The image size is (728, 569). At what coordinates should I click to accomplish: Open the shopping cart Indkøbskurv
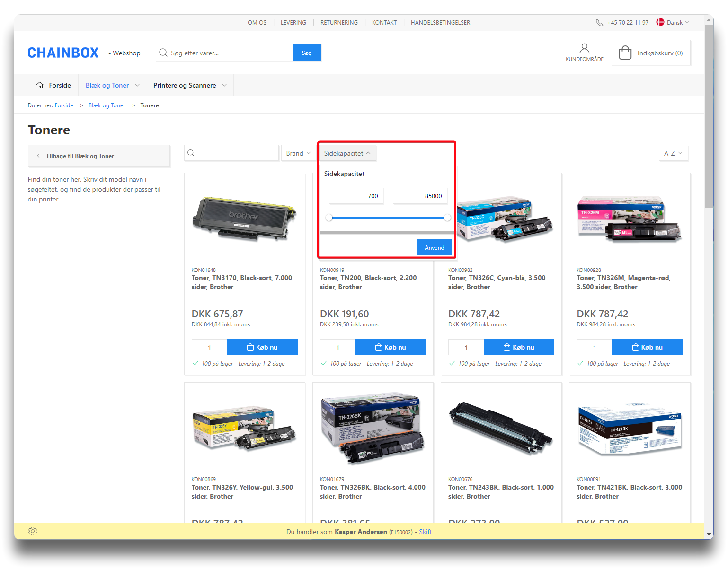tap(650, 53)
